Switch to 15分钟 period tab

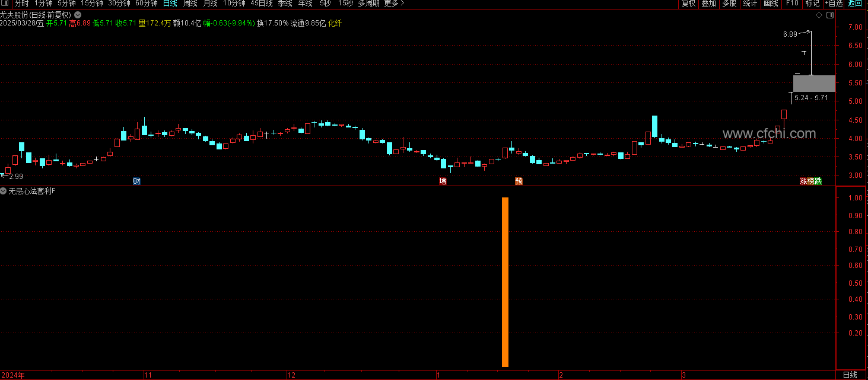[92, 4]
